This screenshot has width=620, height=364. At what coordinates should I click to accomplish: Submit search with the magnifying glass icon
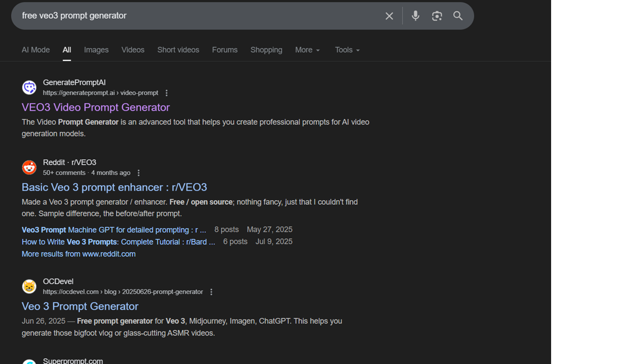tap(458, 16)
